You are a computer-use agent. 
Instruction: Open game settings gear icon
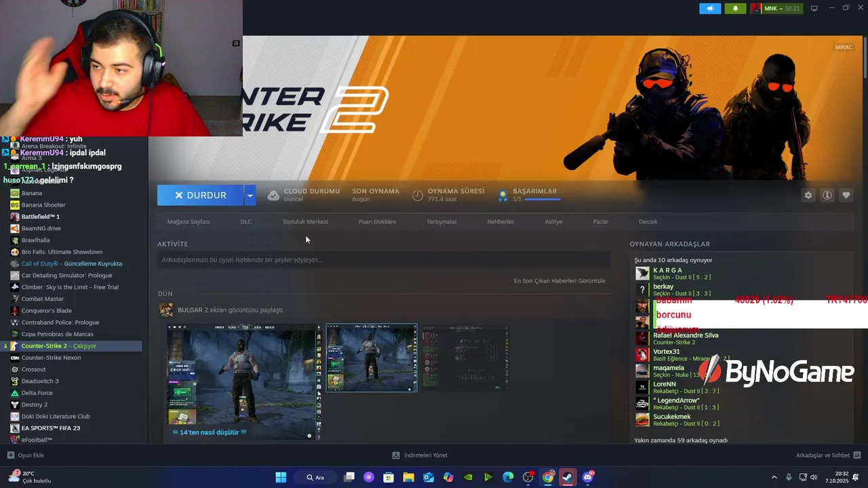click(x=808, y=195)
